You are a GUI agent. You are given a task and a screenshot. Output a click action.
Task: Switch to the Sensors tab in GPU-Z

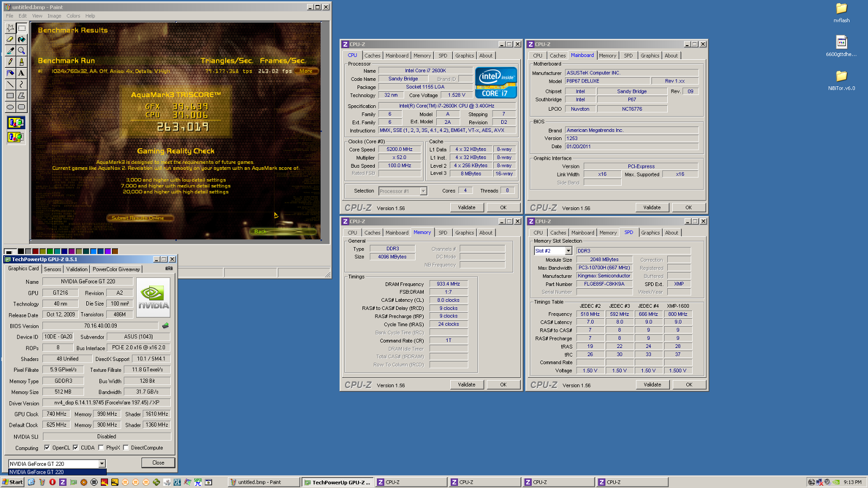[x=53, y=269]
